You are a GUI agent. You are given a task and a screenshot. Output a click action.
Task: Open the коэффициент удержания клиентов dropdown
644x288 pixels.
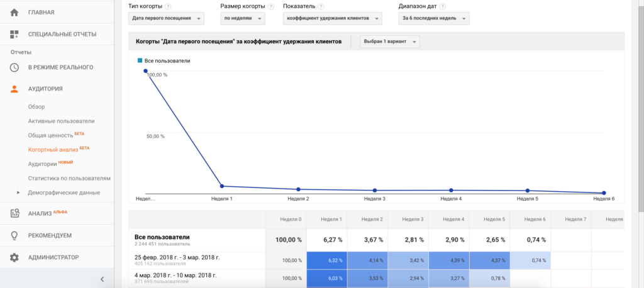coord(332,19)
